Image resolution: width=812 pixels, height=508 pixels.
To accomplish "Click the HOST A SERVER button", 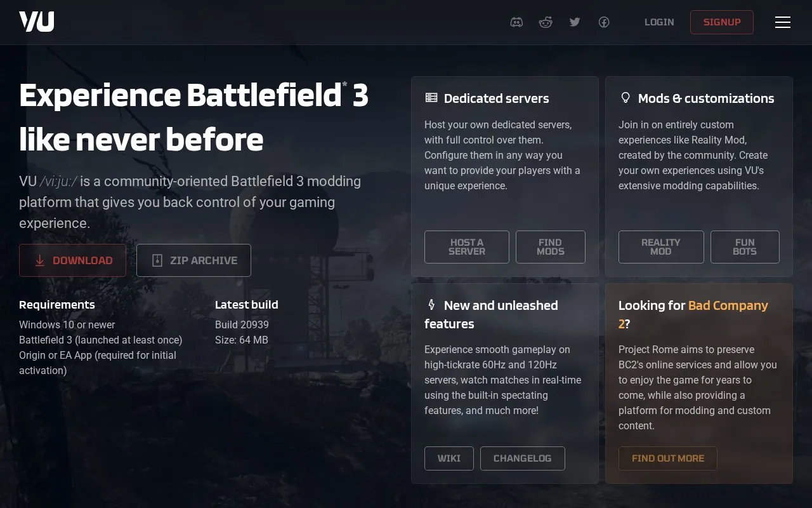I will [x=467, y=247].
